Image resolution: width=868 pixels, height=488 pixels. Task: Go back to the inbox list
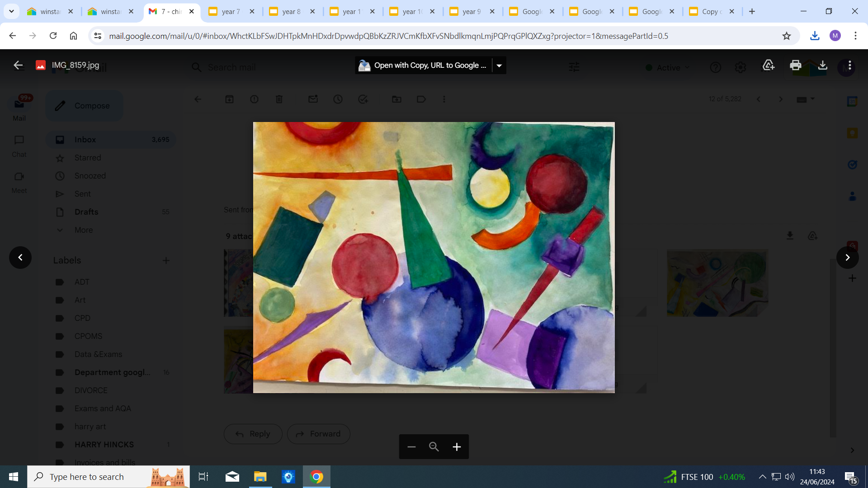coord(198,99)
